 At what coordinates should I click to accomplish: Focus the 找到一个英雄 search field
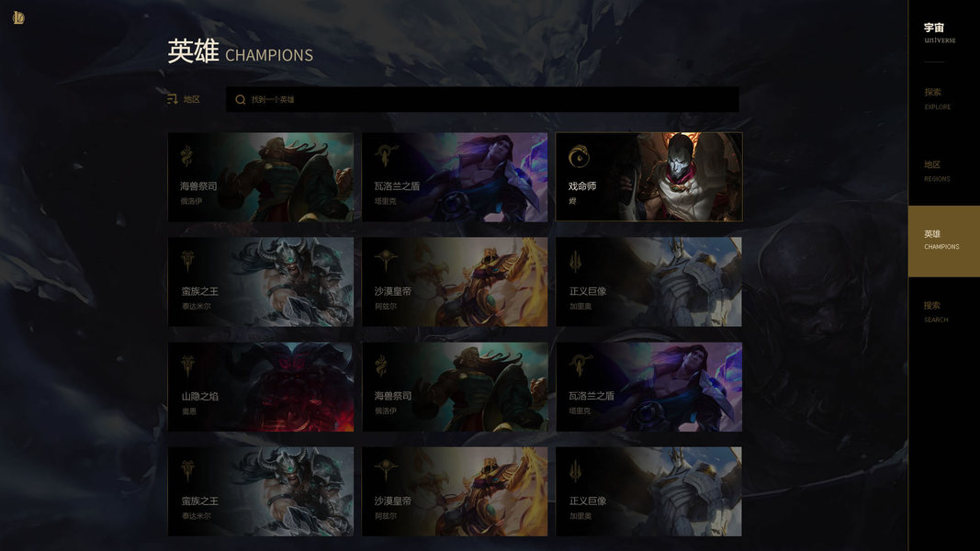[x=482, y=99]
